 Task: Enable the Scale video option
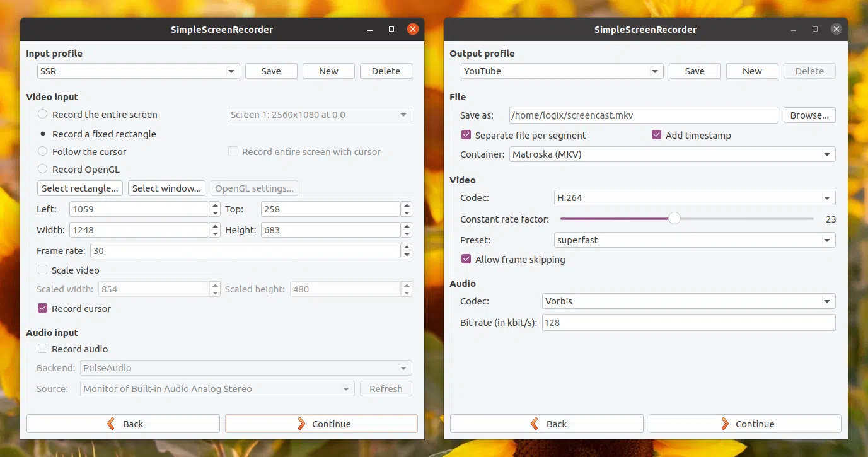click(x=42, y=270)
